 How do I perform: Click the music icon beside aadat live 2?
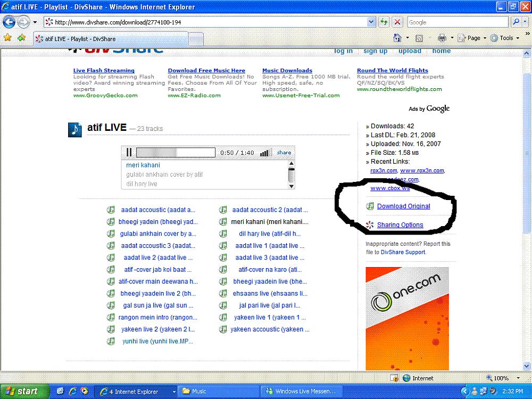(111, 257)
